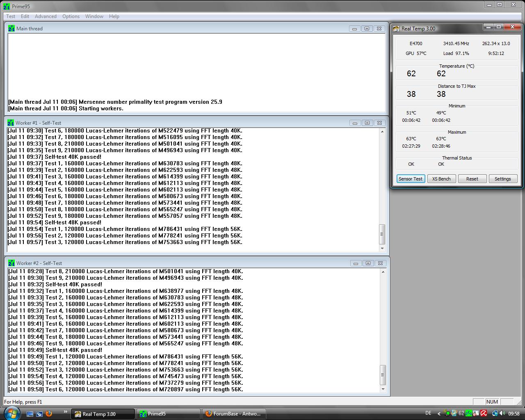The height and width of the screenshot is (420, 525).
Task: Minimize the Real Temp 3.00 window
Action: (488, 27)
